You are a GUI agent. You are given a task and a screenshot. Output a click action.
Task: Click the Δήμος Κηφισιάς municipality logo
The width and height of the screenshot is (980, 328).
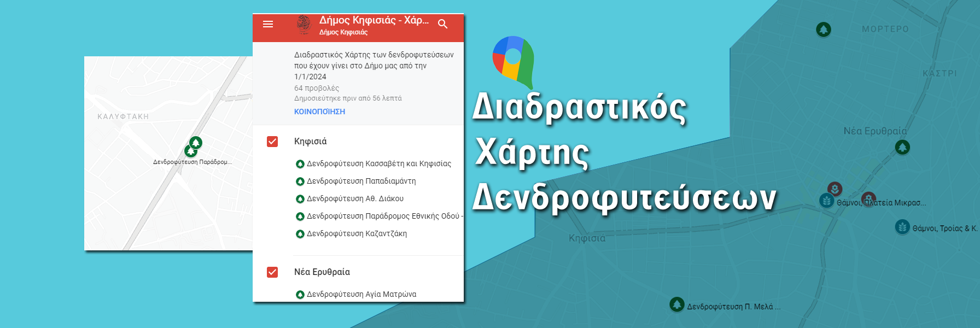(304, 25)
